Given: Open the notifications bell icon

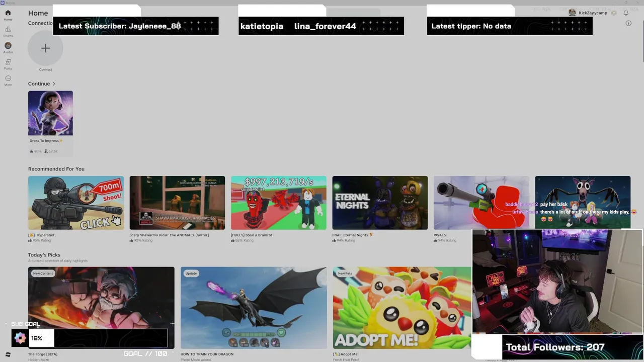Looking at the screenshot, I should click(626, 13).
